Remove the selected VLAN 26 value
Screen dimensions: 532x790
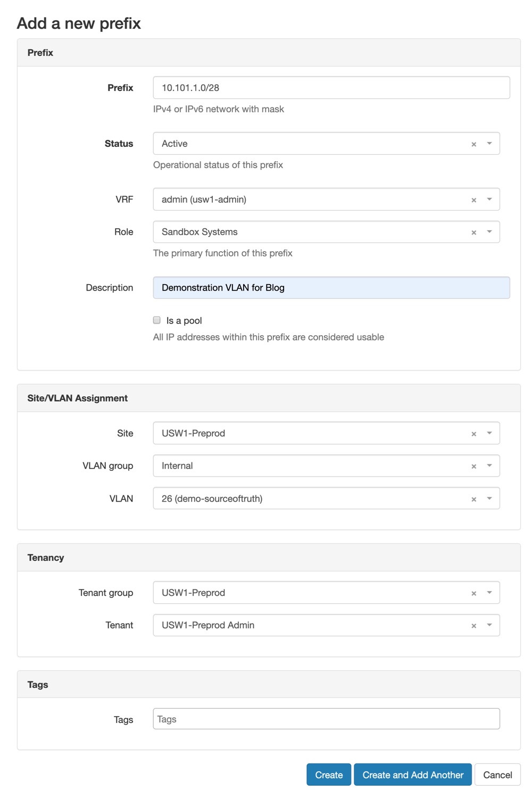pyautogui.click(x=473, y=500)
